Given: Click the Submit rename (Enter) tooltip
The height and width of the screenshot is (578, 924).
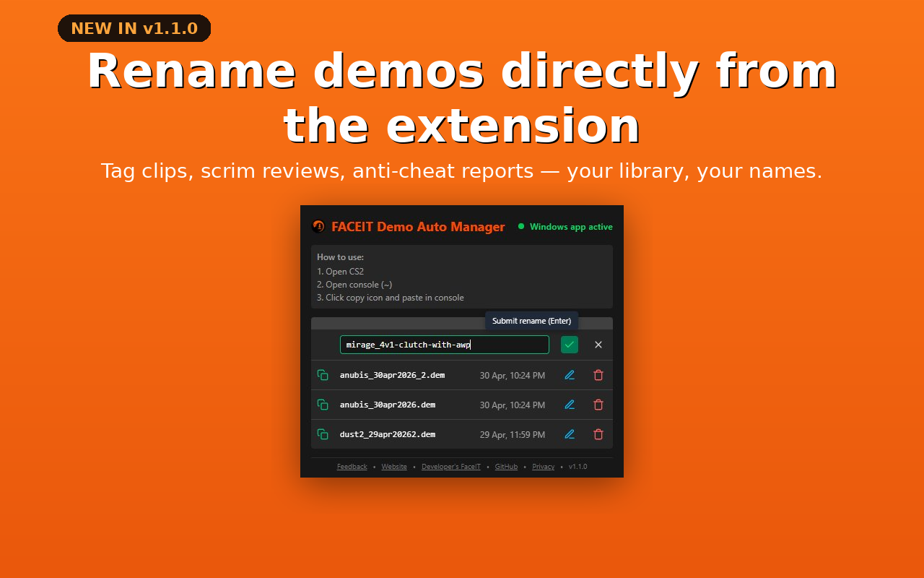Looking at the screenshot, I should pyautogui.click(x=531, y=321).
